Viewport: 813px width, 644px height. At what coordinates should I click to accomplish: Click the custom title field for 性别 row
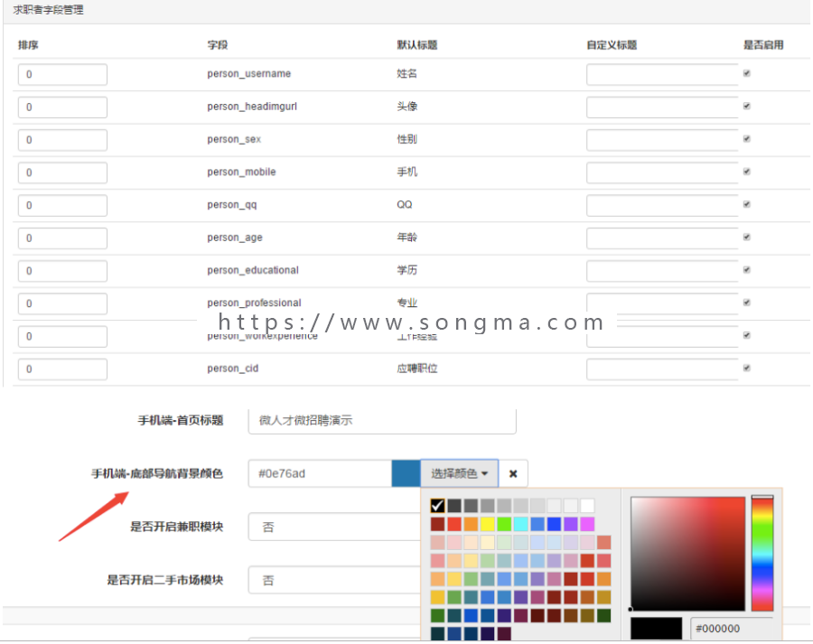click(x=662, y=140)
